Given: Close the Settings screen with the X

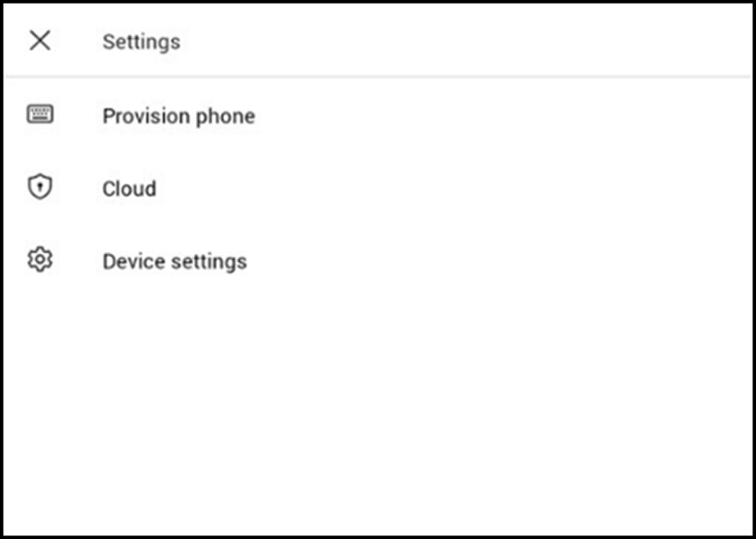Looking at the screenshot, I should coord(40,41).
